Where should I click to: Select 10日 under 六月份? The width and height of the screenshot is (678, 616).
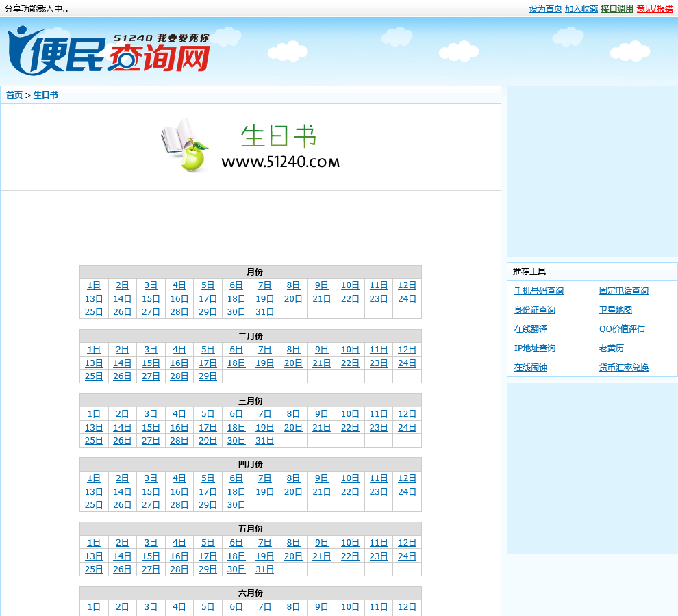click(350, 607)
